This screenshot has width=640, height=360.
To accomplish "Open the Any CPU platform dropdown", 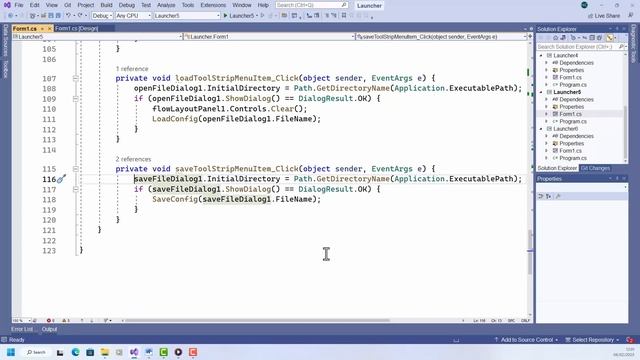I will [133, 16].
